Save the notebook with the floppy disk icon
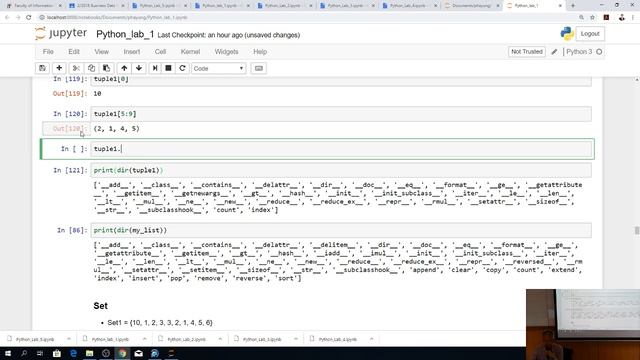The image size is (640, 360). (42, 68)
